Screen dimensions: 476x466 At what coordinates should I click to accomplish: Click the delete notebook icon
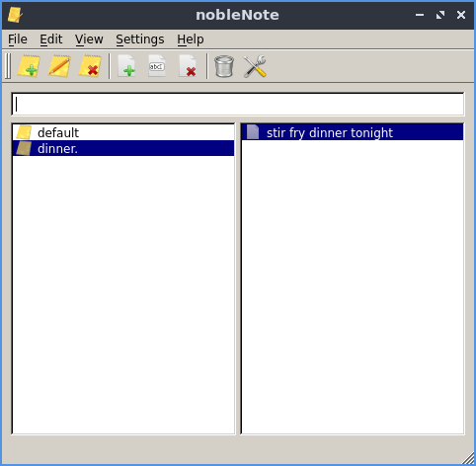tap(90, 66)
